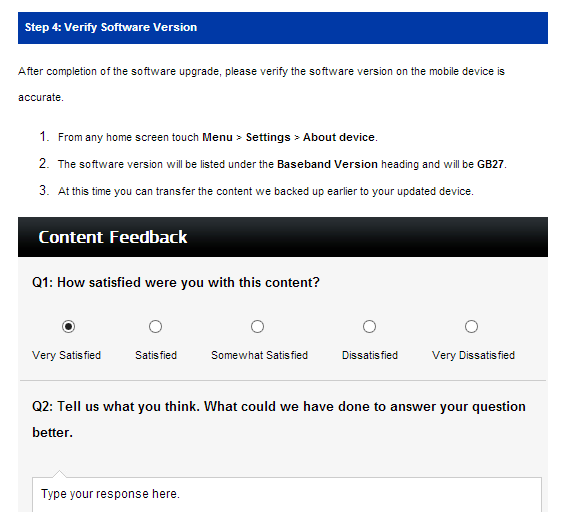Click the bold 'Menu' text in step 1
The width and height of the screenshot is (567, 512).
point(217,137)
